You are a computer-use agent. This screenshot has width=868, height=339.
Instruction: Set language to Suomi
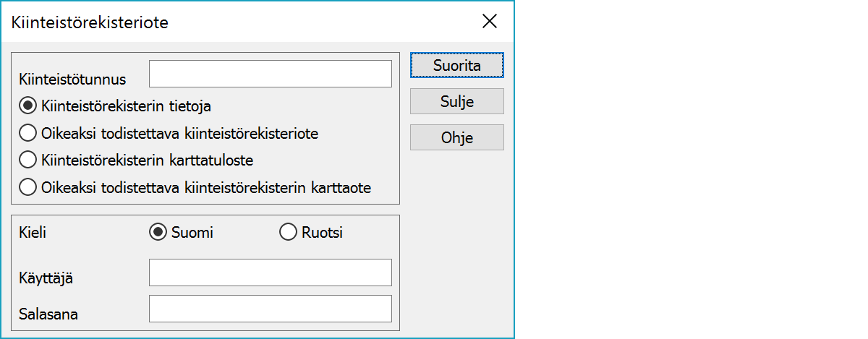tap(156, 232)
